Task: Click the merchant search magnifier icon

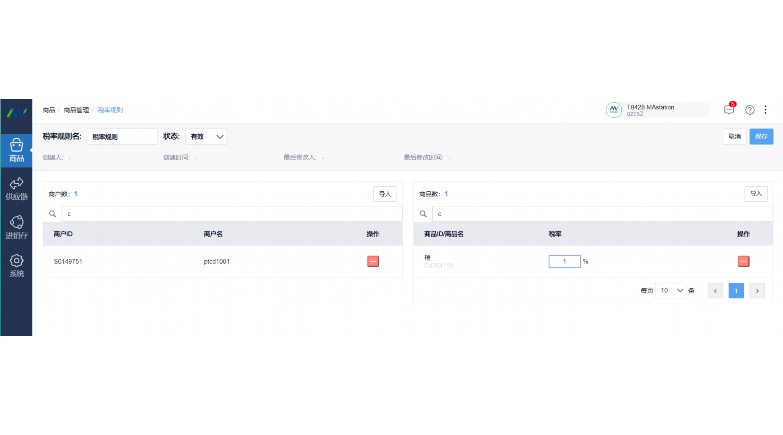Action: [x=52, y=214]
